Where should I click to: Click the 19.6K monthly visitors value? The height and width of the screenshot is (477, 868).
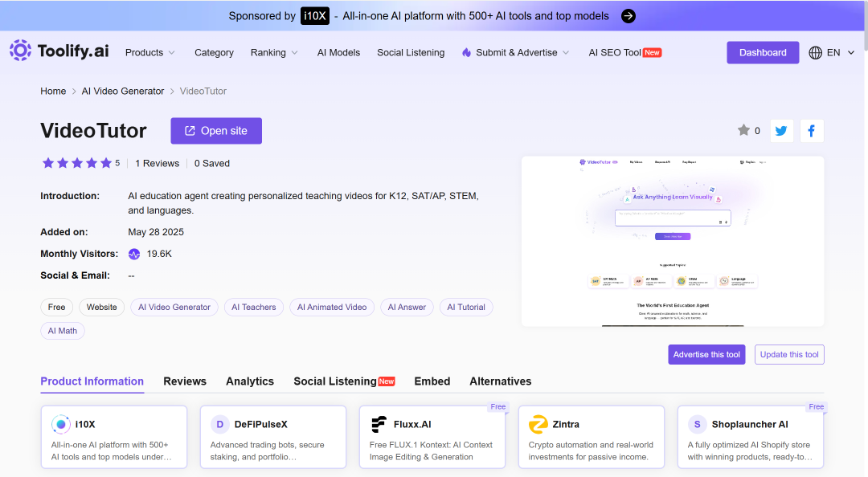click(x=159, y=254)
